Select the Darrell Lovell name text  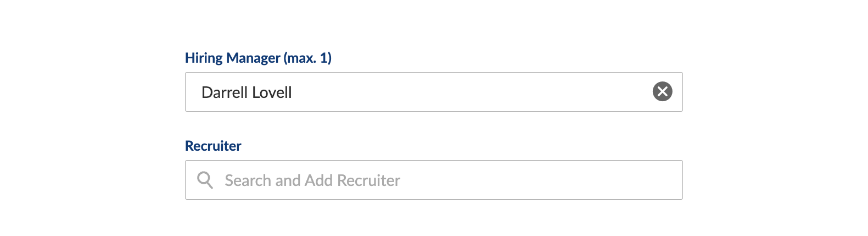tap(247, 92)
